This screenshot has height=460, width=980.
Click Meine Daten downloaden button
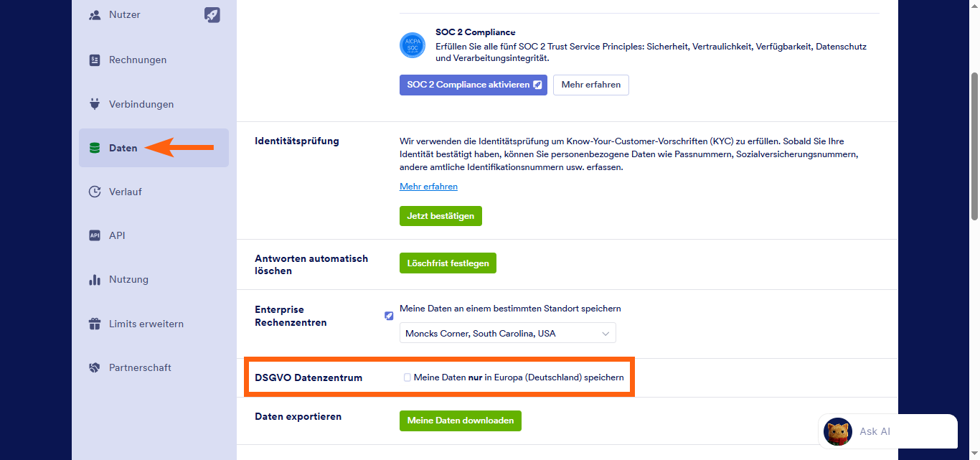460,421
